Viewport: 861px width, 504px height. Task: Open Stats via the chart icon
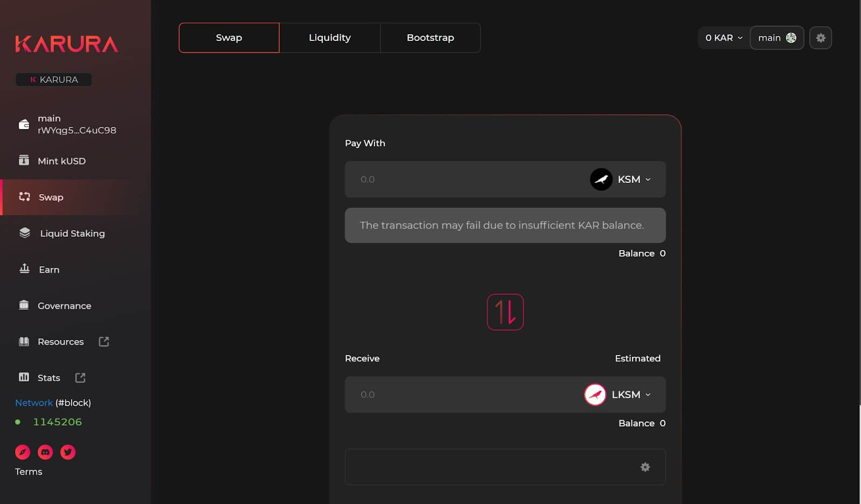[x=24, y=377]
